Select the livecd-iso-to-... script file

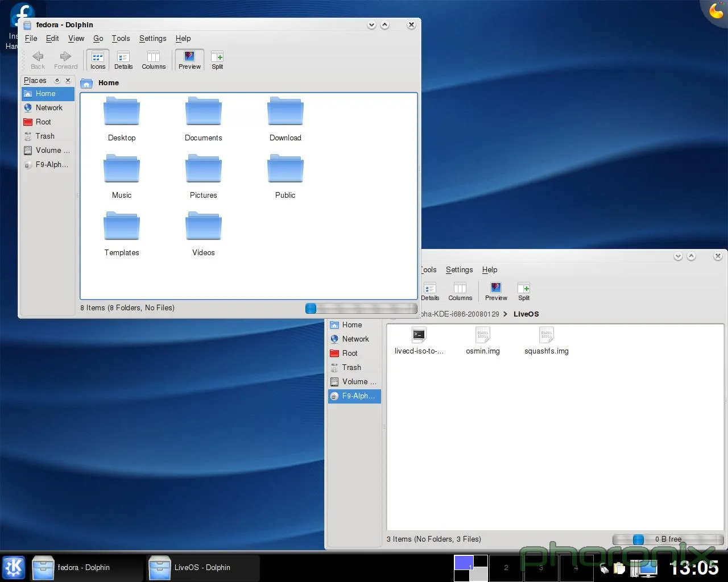click(419, 341)
